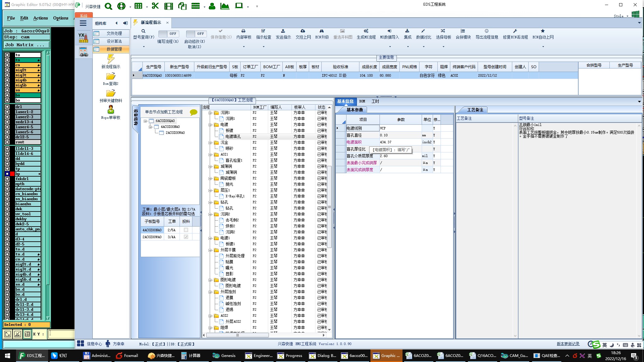Click the 版本更新记录 link

click(x=568, y=344)
